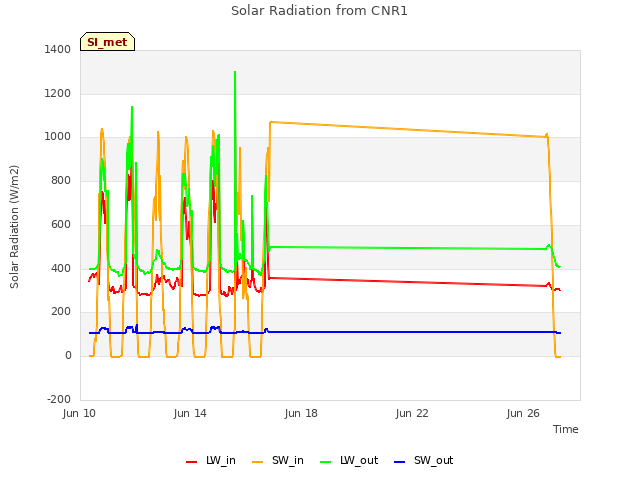Viewport: 640px width, 480px height.
Task: Click the 'Jun 26' x-axis tick label
Action: [523, 413]
